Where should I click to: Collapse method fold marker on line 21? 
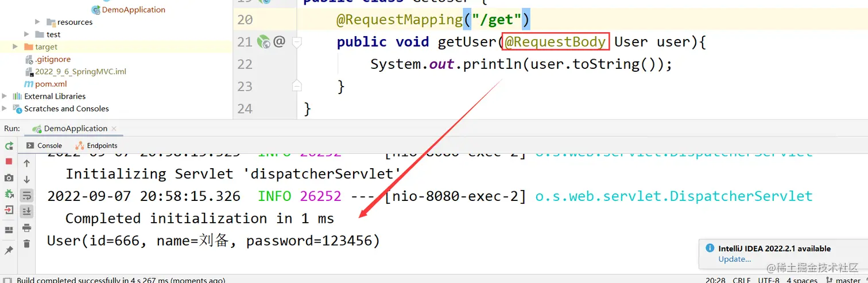297,42
